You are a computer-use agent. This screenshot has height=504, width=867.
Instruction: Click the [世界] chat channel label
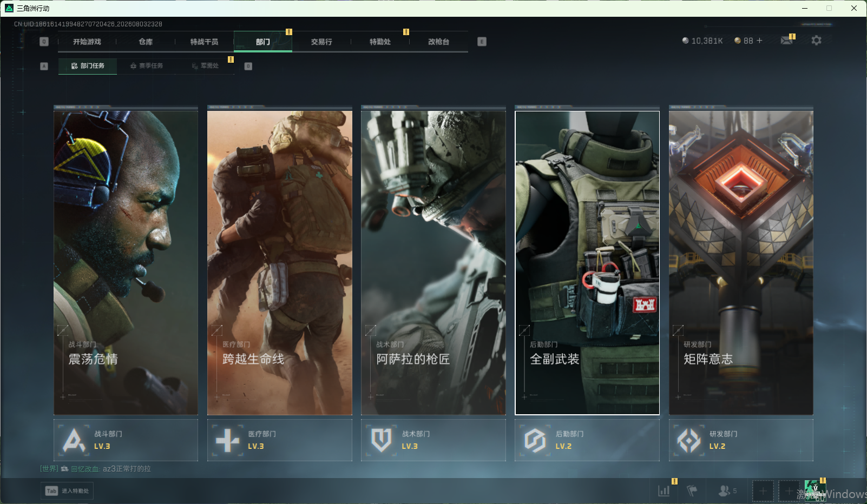[49, 469]
